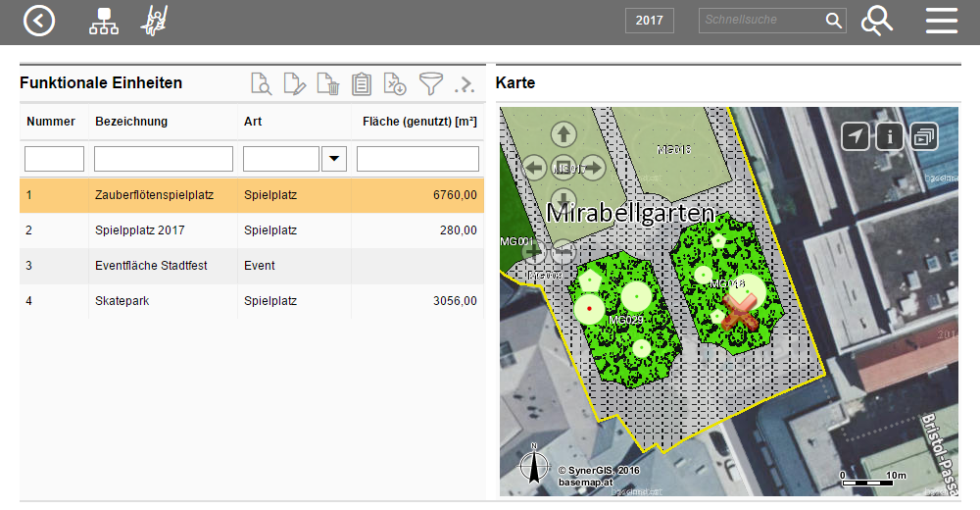Screen dimensions: 980x510
Task: Open the map layers selector icon
Action: 924,135
